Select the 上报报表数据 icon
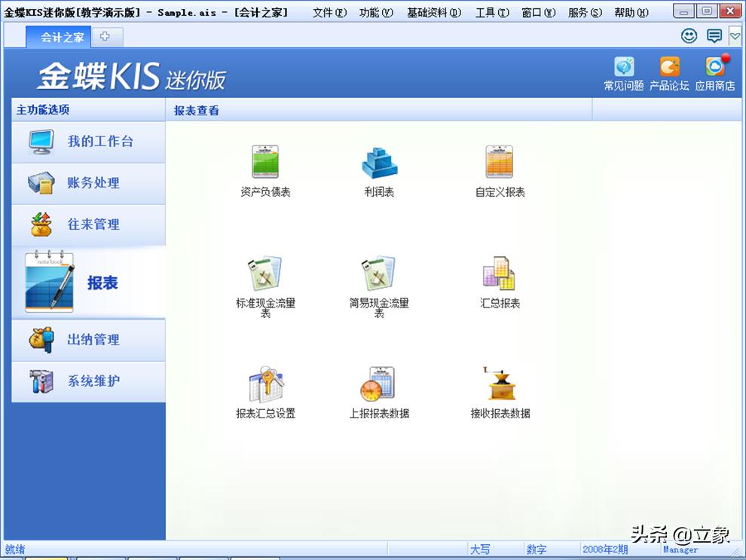This screenshot has width=746, height=560. [x=379, y=384]
